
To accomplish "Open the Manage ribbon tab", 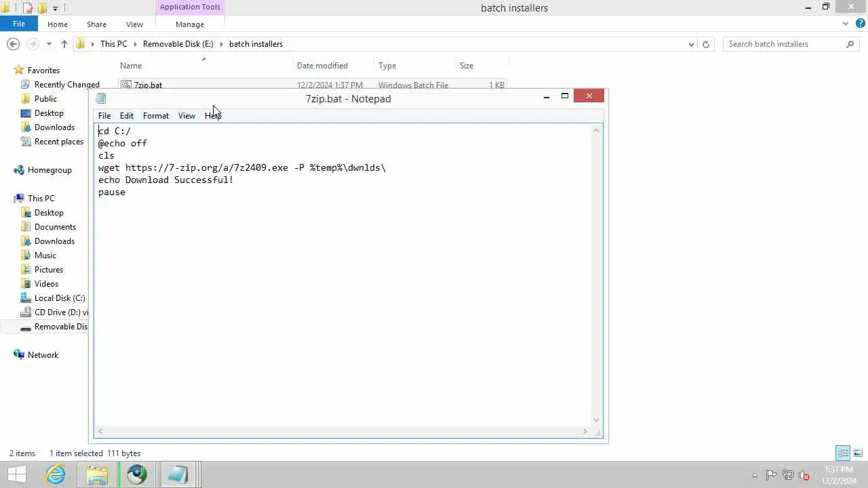I will tap(190, 24).
